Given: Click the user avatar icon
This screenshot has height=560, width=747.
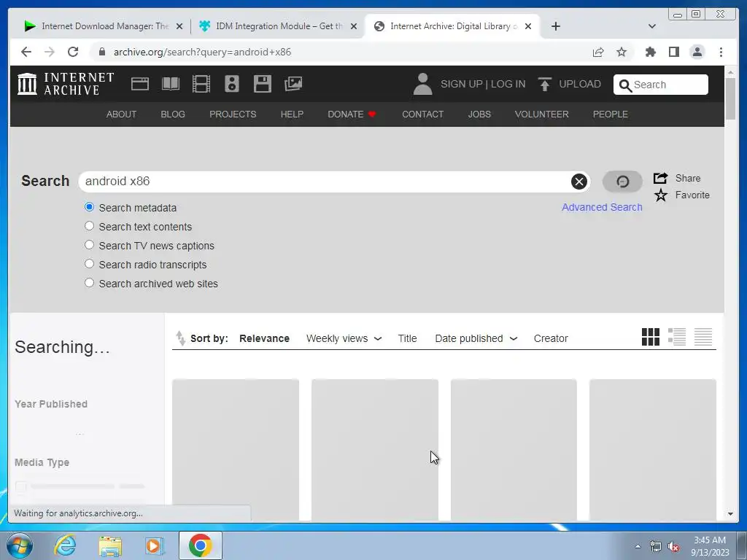Looking at the screenshot, I should (422, 84).
